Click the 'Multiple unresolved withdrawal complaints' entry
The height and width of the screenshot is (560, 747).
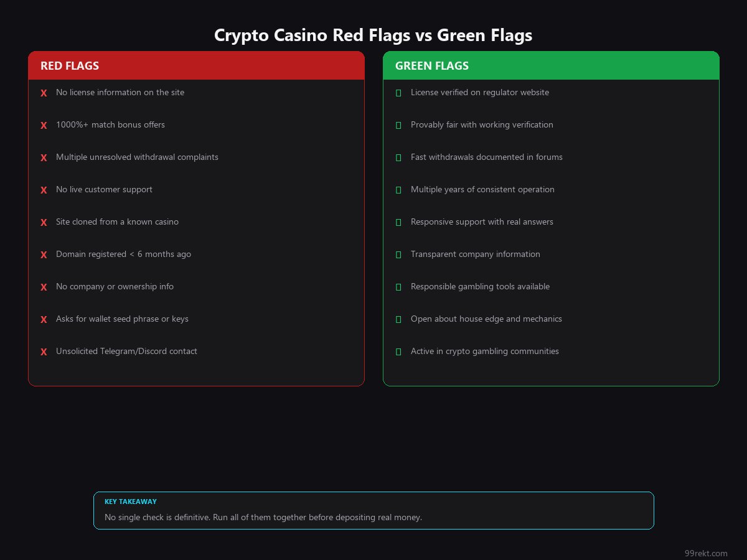[137, 157]
